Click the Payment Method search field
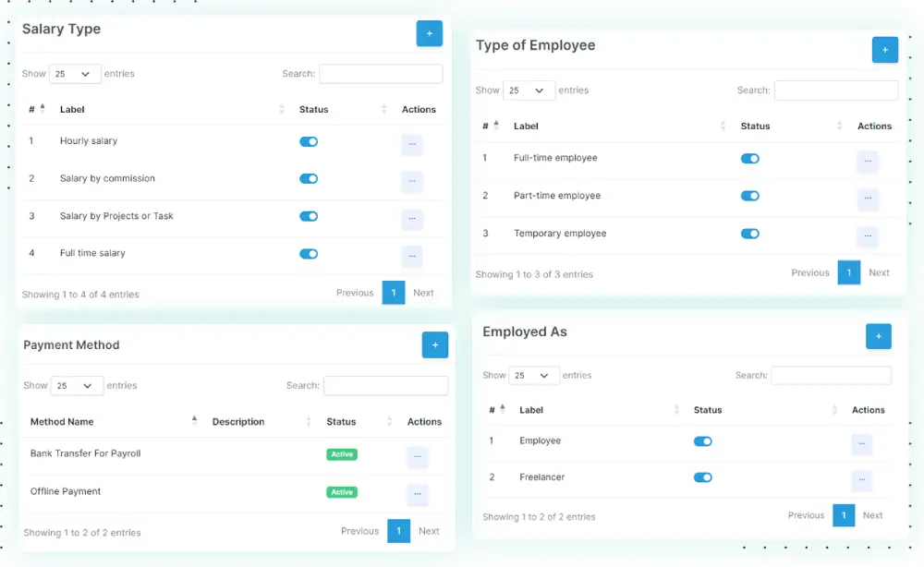 tap(385, 385)
